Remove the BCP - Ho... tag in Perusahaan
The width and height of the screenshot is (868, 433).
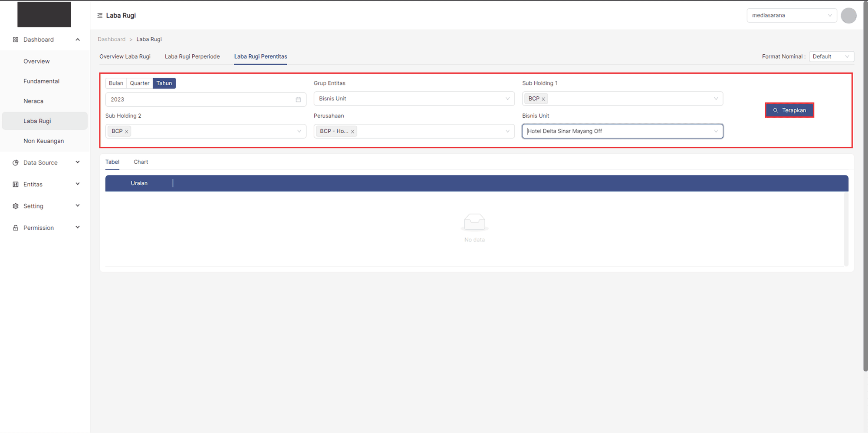tap(352, 132)
